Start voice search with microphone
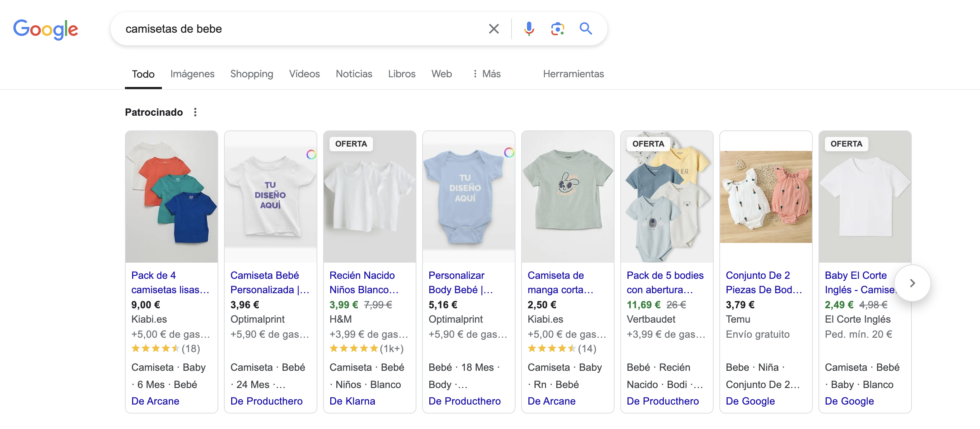 click(529, 28)
